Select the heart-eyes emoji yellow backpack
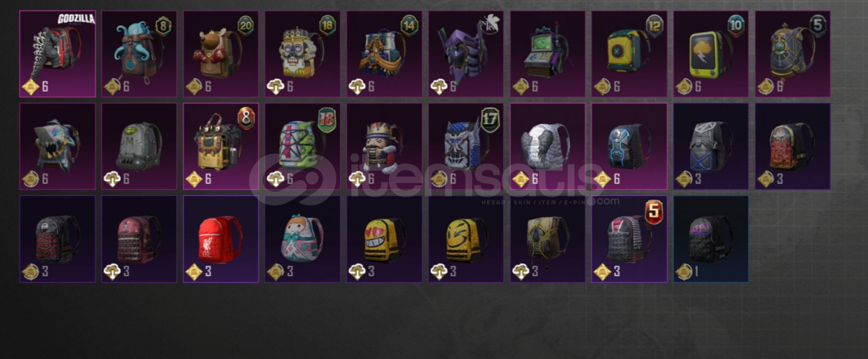 (384, 239)
